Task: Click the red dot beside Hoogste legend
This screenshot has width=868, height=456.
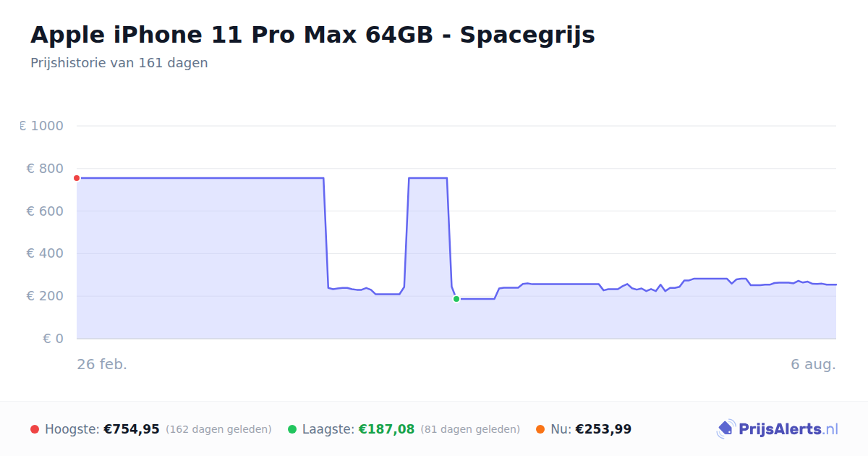Action: [x=35, y=429]
